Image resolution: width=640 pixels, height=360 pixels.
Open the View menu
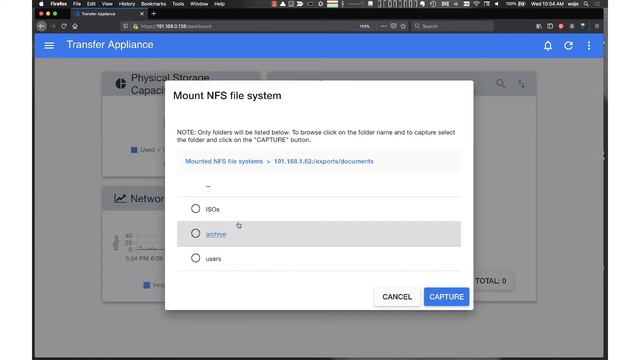point(107,4)
